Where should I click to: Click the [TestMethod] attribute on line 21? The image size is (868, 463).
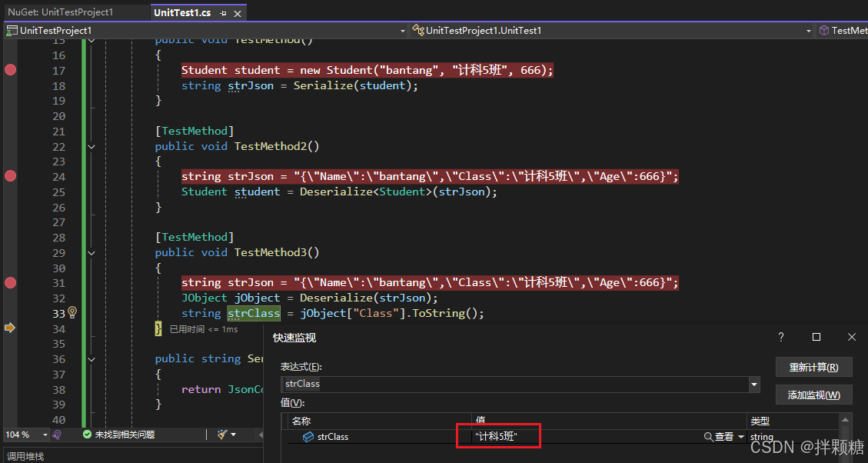point(195,132)
